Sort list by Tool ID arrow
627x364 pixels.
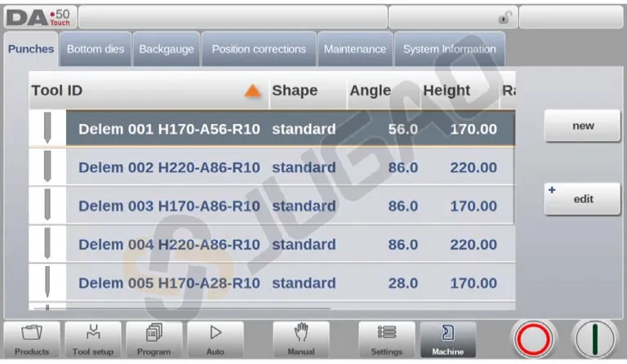[x=252, y=91]
